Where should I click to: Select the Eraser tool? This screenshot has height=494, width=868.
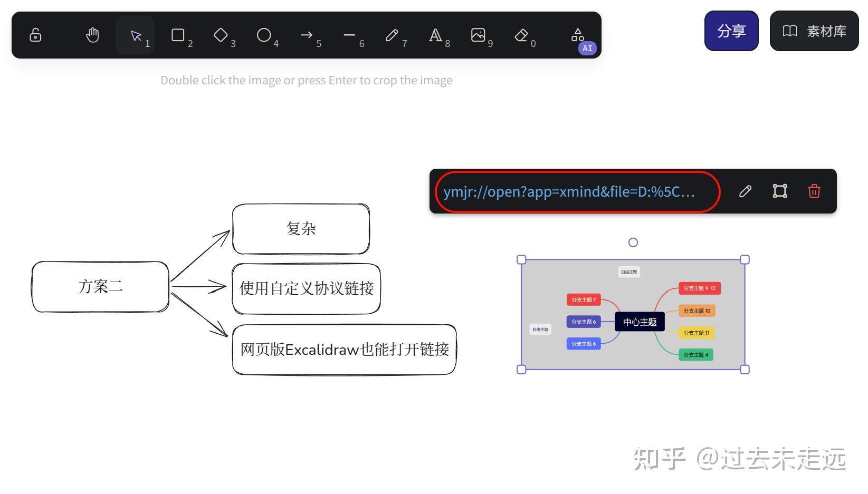(521, 35)
